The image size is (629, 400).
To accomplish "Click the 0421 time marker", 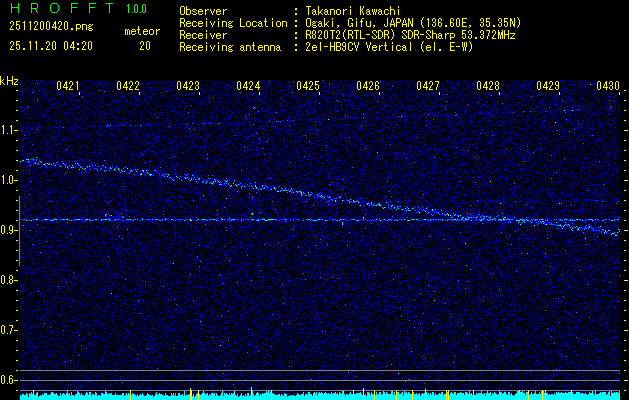I will tap(68, 87).
